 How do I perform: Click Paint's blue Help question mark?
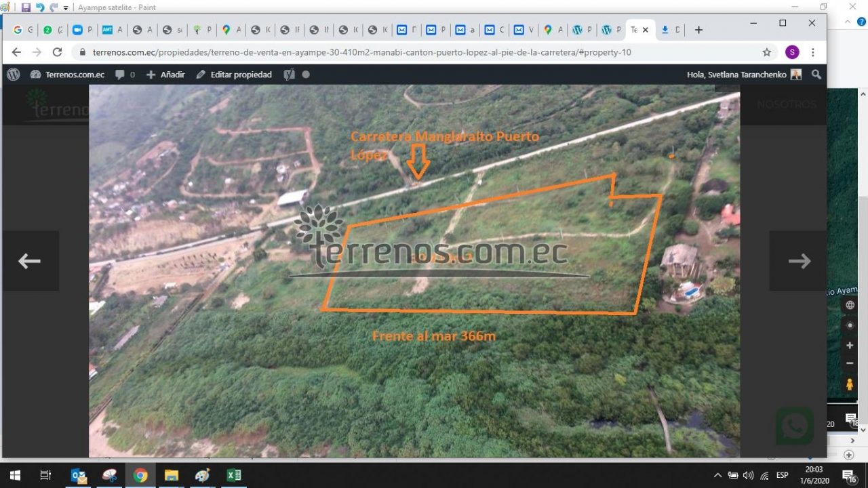point(863,22)
